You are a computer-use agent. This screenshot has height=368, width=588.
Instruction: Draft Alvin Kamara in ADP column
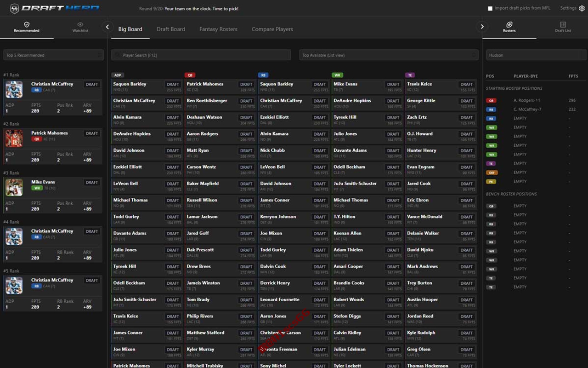click(x=173, y=118)
